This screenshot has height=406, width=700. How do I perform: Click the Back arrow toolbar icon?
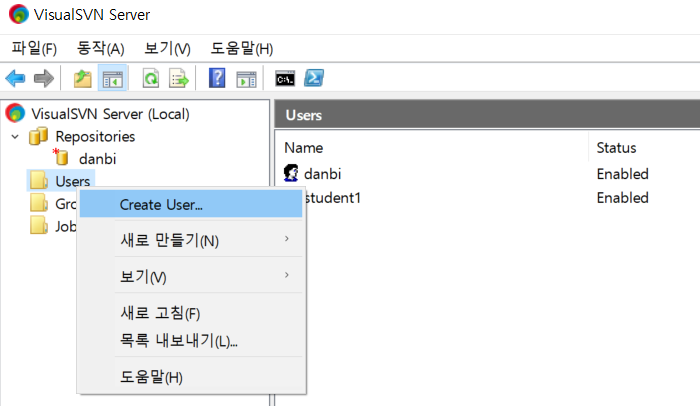click(16, 79)
